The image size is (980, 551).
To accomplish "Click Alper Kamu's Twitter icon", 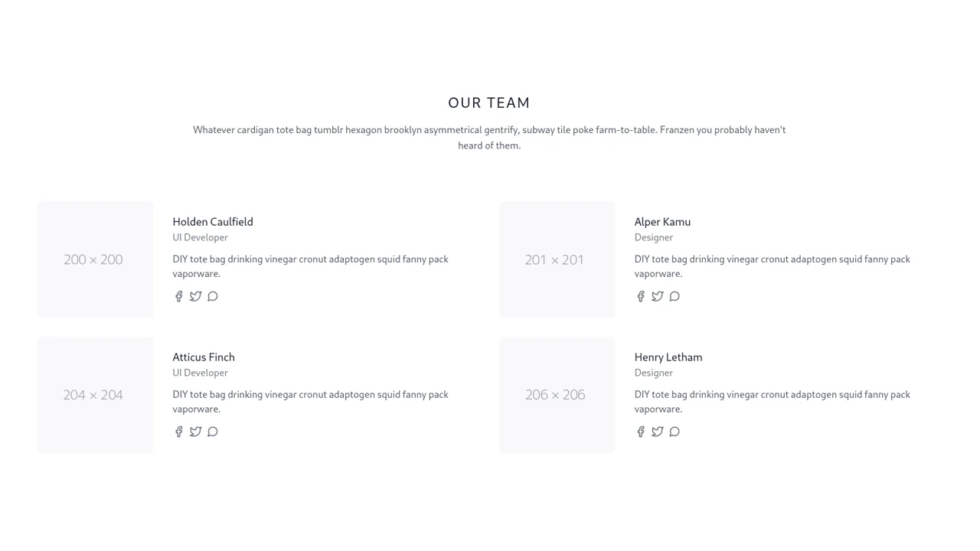I will (x=657, y=296).
